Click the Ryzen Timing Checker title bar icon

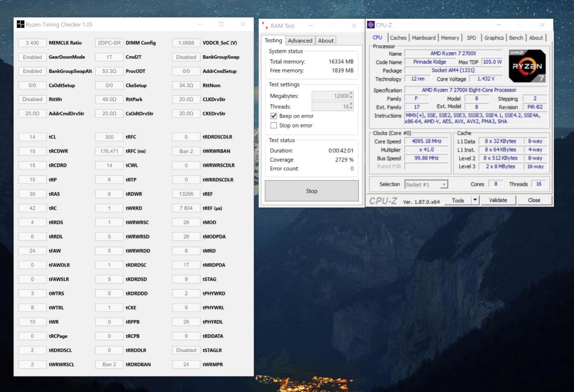point(21,24)
